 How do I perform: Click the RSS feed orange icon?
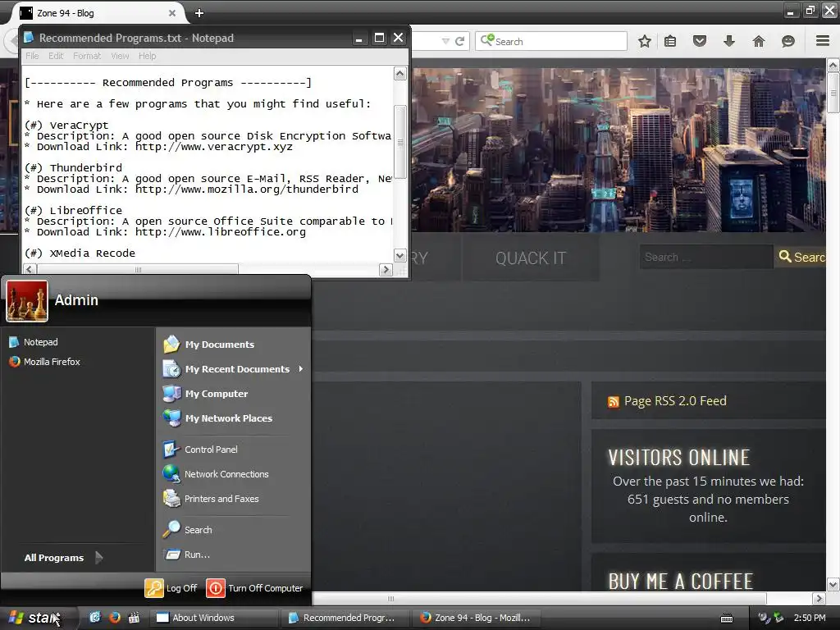click(x=614, y=402)
